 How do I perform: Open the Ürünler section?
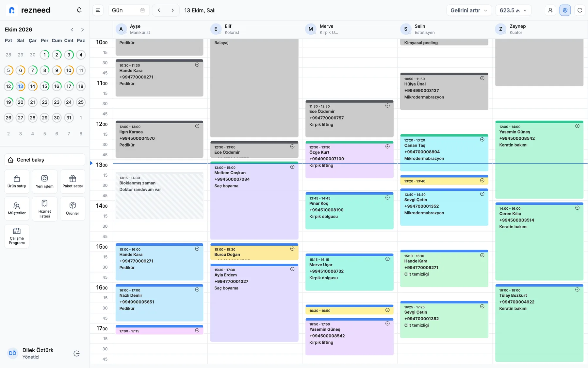coord(73,209)
